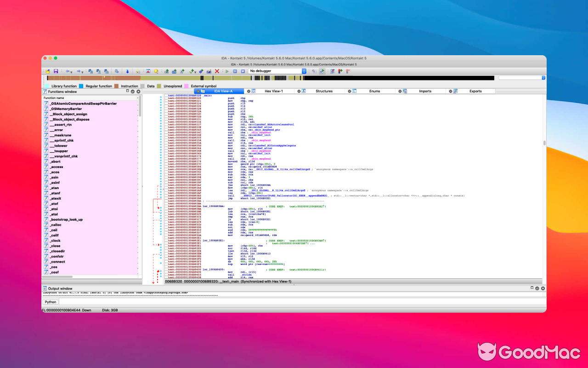Save the database with the disk icon
The image size is (588, 368).
(56, 71)
